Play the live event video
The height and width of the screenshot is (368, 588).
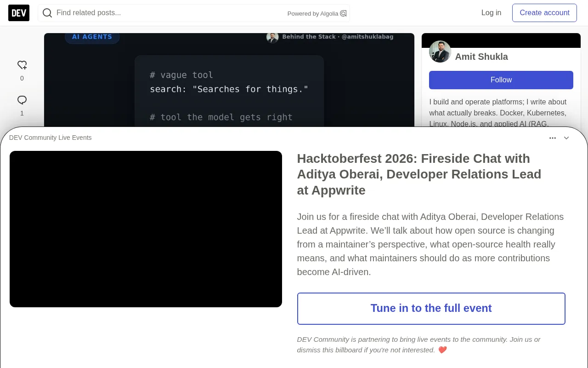pyautogui.click(x=146, y=229)
